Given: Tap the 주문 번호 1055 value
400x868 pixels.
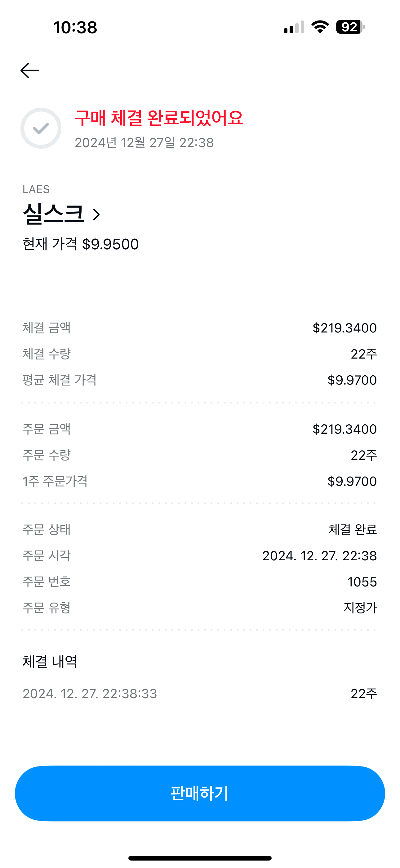Looking at the screenshot, I should click(x=362, y=582).
